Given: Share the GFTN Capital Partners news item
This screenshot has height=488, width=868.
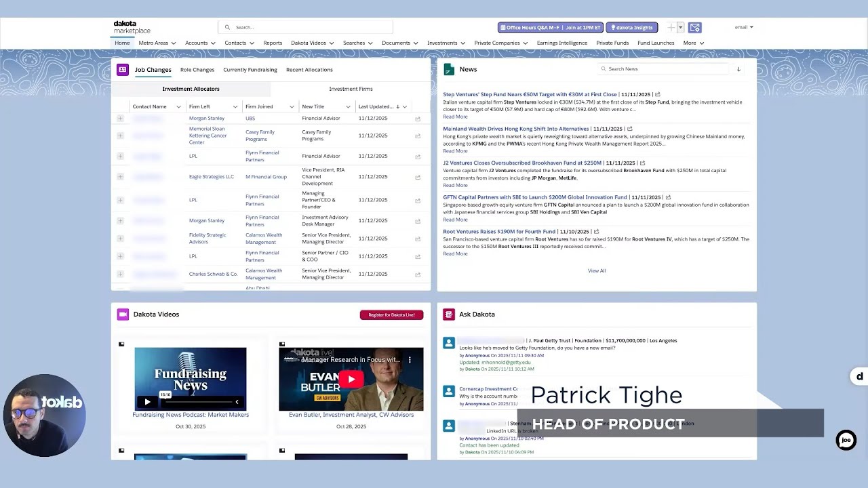Looking at the screenshot, I should coord(668,197).
